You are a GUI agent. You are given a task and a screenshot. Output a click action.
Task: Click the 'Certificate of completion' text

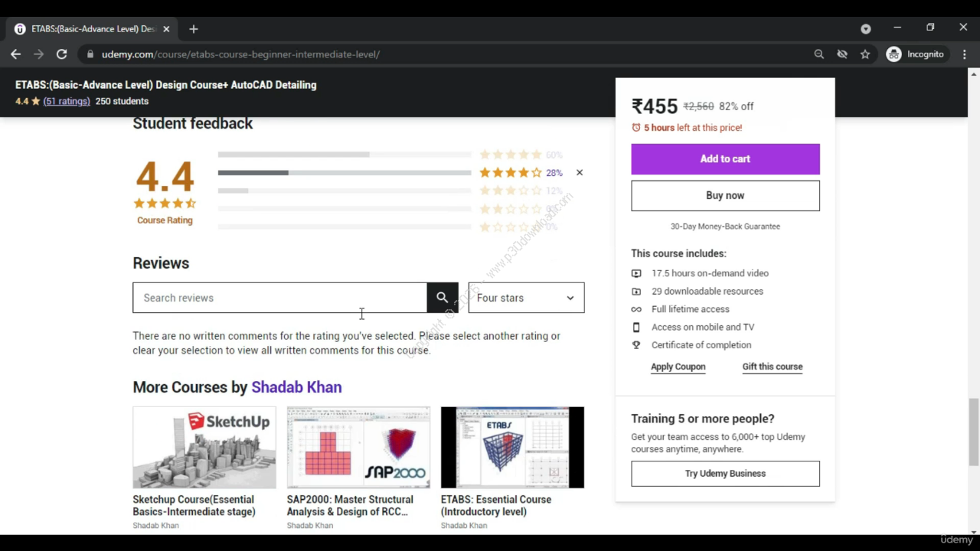[x=701, y=345]
